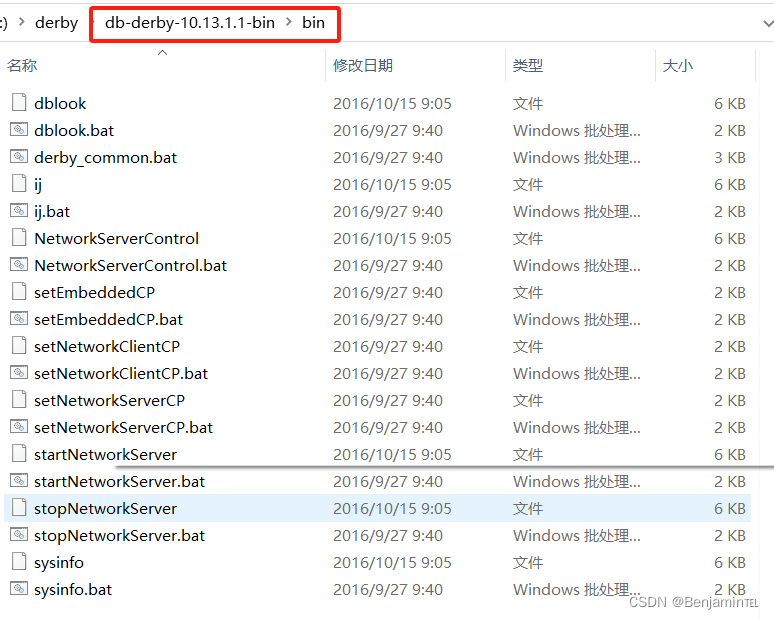Click the setNetworkServerCP.bat file icon
774x619 pixels.
point(19,426)
